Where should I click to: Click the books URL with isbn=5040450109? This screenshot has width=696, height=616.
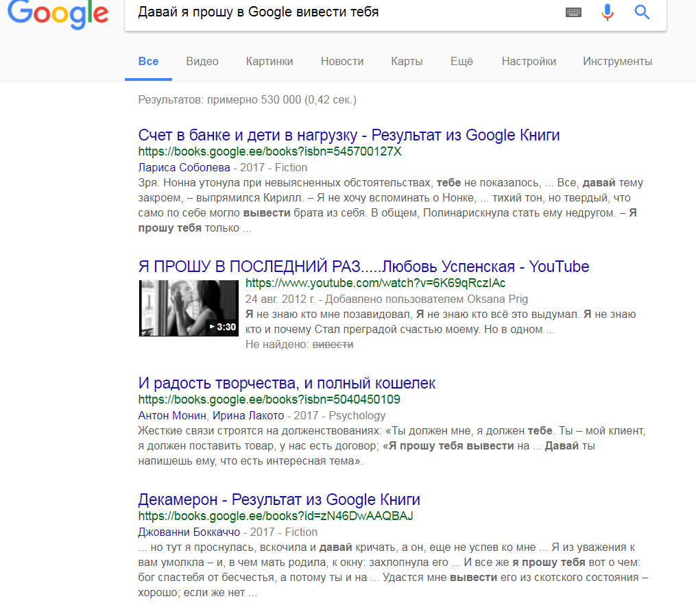click(269, 399)
